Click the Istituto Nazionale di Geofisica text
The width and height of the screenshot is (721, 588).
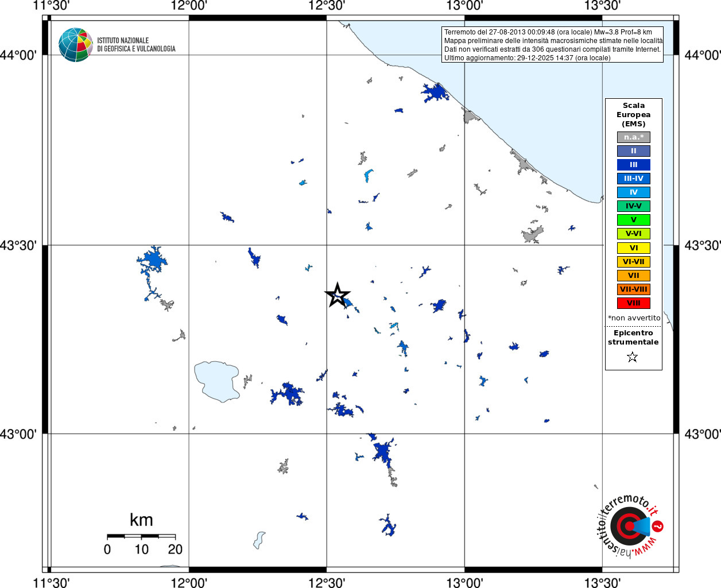pyautogui.click(x=136, y=45)
